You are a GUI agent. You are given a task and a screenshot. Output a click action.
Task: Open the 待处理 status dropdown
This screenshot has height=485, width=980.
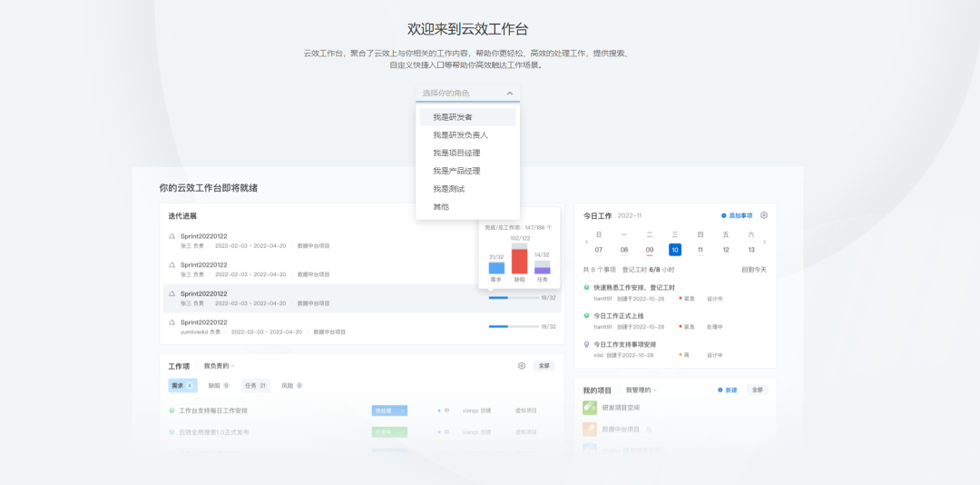389,411
